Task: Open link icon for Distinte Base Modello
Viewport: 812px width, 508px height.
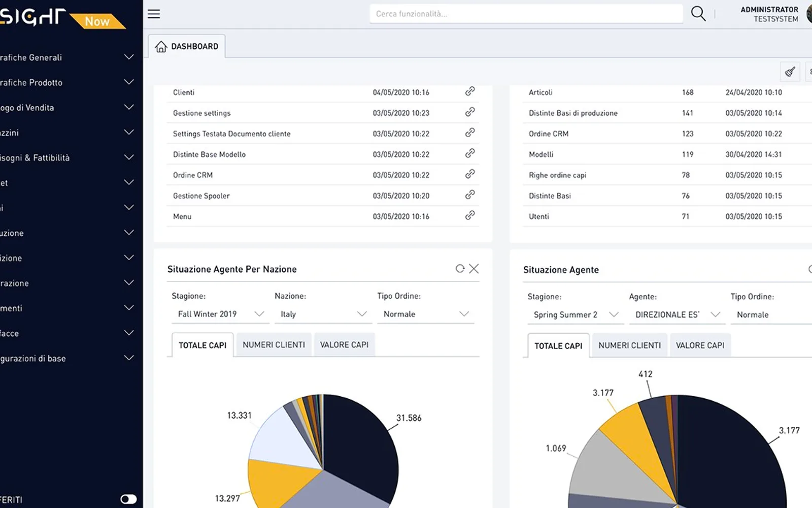Action: pos(470,153)
